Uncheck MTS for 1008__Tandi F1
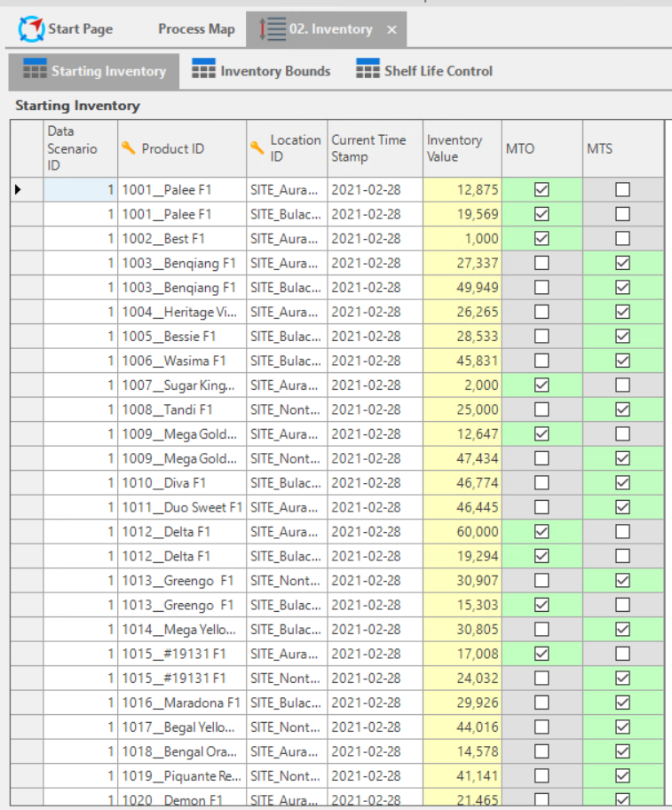 622,409
